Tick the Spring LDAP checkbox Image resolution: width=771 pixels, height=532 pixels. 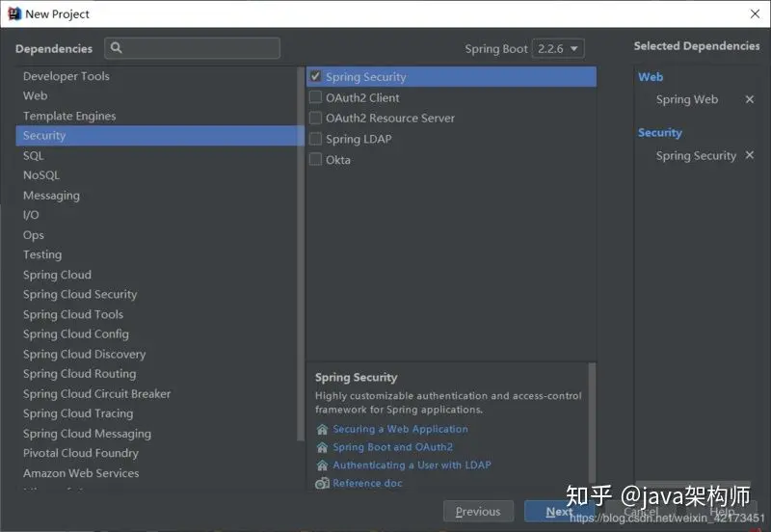pos(315,139)
